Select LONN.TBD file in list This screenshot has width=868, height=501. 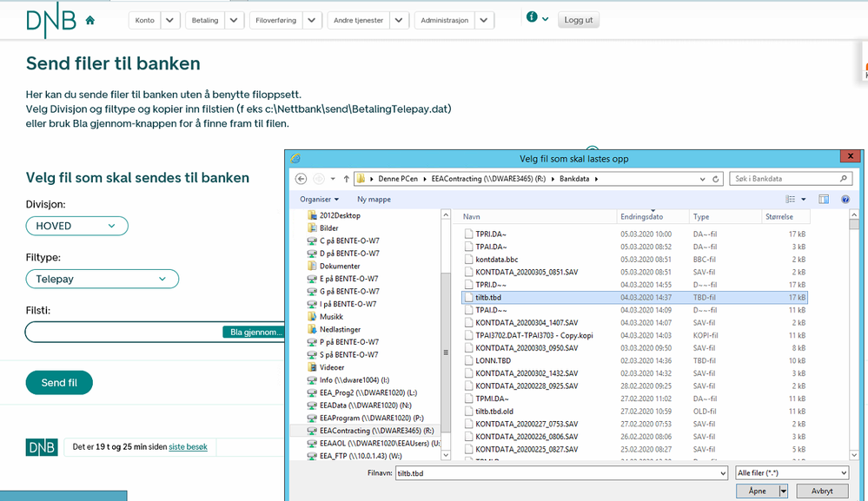coord(493,360)
